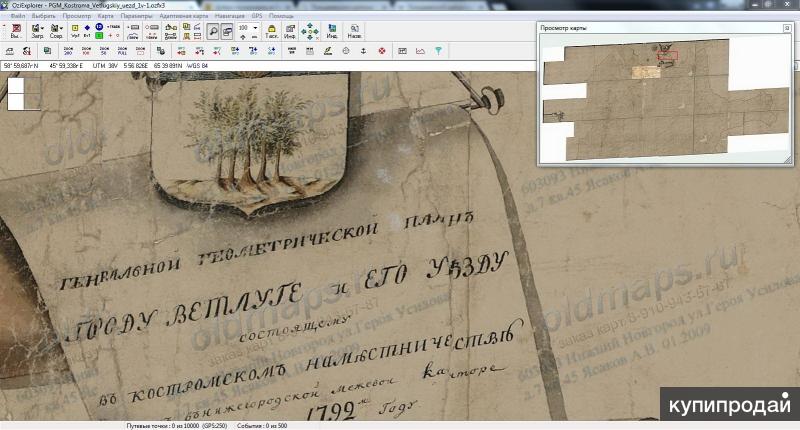Click the Zoom 50 button

pos(104,50)
